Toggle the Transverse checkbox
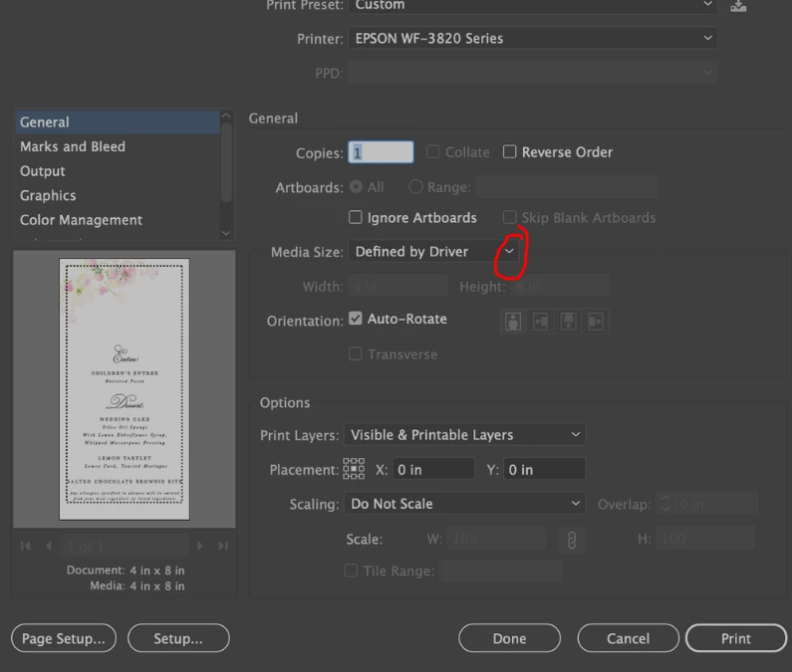This screenshot has width=792, height=672. (356, 354)
